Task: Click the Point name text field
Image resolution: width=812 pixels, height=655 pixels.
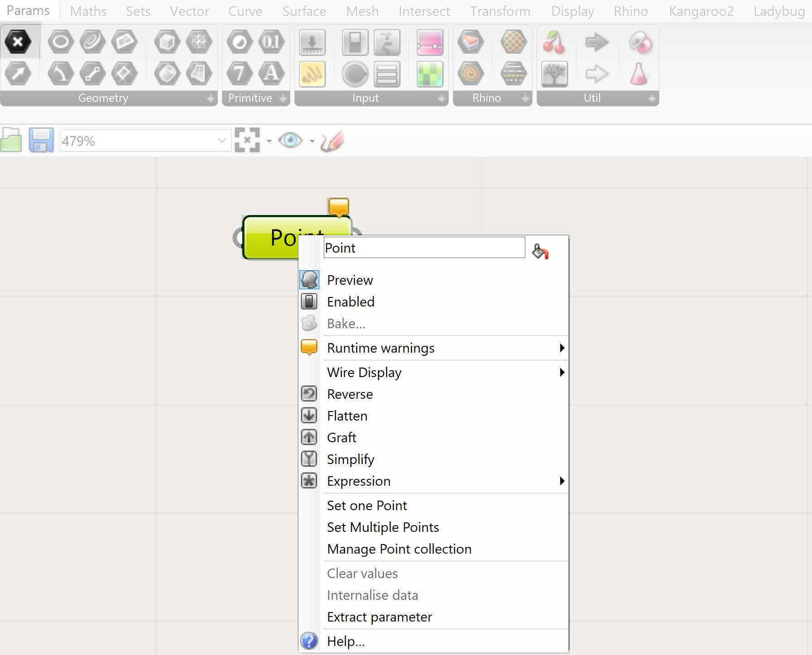Action: (424, 248)
